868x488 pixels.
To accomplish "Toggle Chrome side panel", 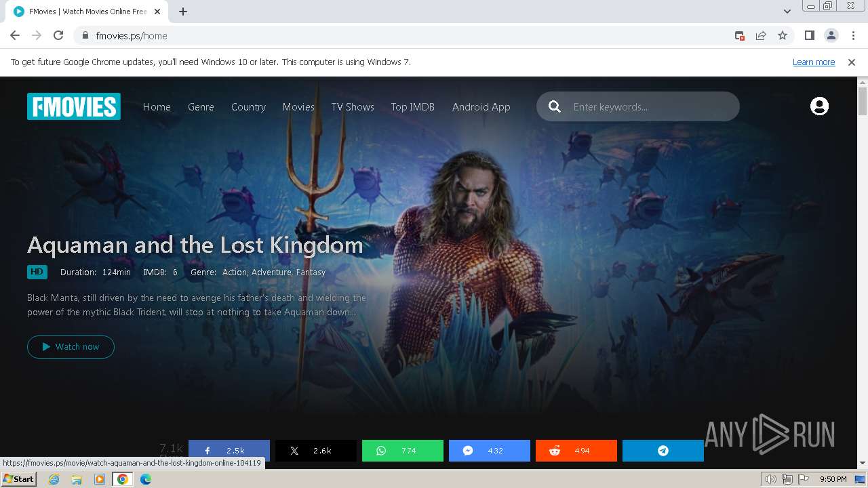I will point(809,36).
